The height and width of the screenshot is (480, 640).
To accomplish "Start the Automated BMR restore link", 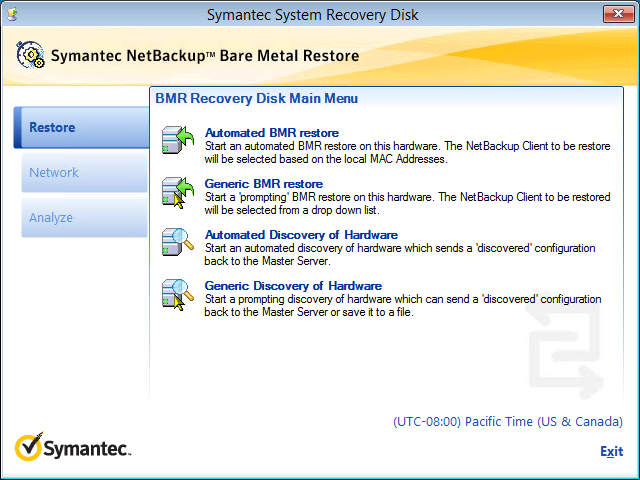I will click(272, 133).
